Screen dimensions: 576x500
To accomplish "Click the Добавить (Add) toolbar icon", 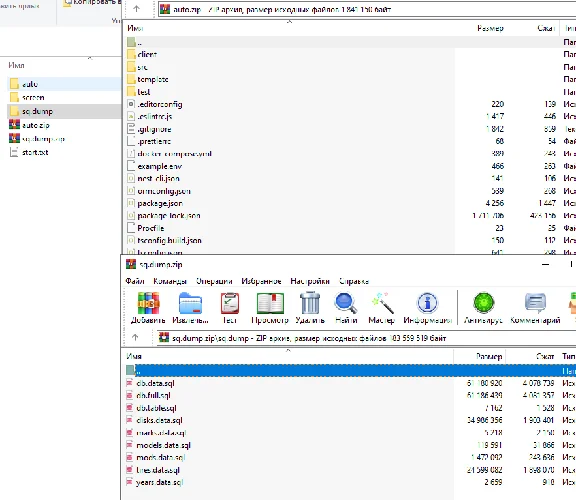I will pos(148,303).
